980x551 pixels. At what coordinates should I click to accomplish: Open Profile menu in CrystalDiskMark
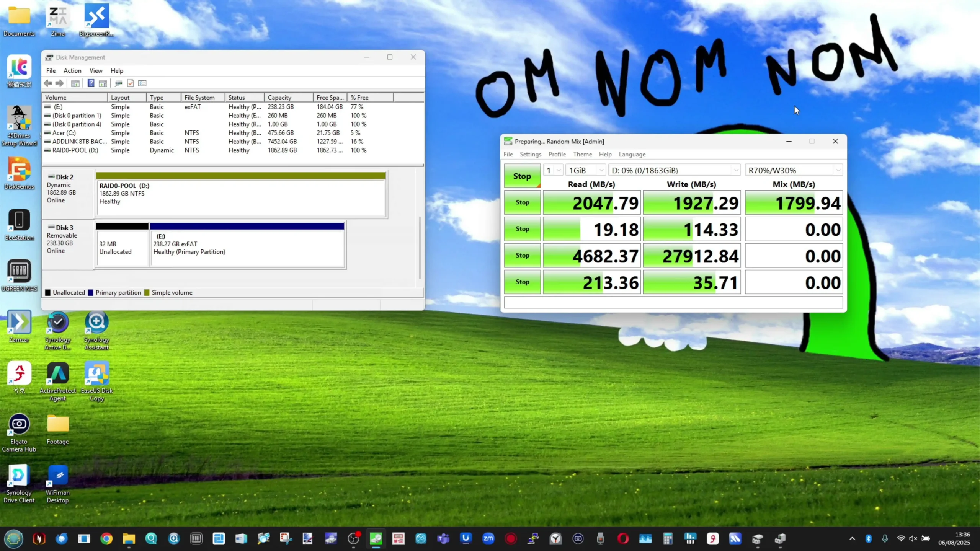coord(557,155)
